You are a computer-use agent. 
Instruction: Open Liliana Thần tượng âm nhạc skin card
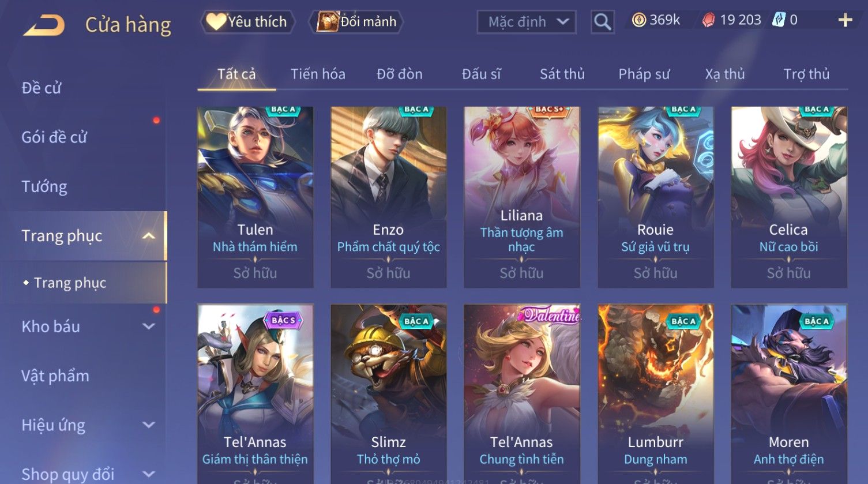tap(521, 197)
